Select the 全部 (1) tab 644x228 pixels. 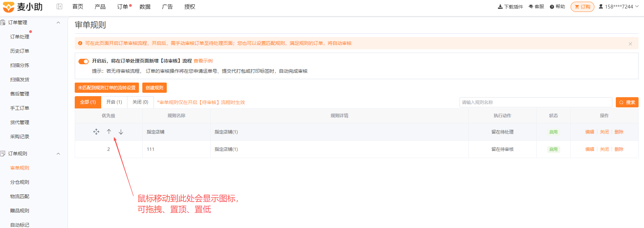(x=88, y=102)
